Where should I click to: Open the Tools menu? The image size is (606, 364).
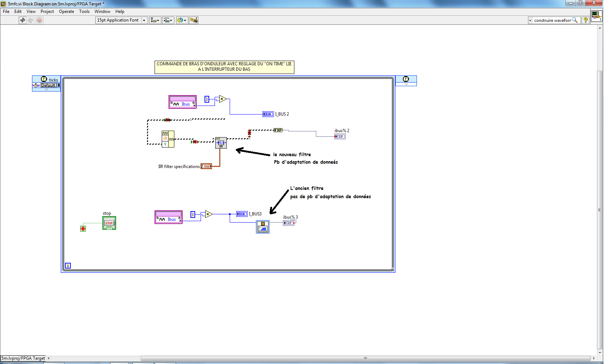point(84,11)
